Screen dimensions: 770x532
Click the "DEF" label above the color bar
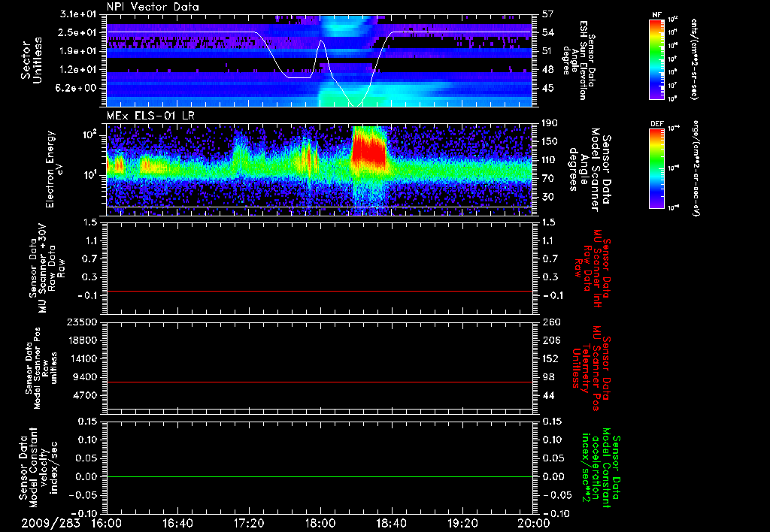(x=656, y=124)
